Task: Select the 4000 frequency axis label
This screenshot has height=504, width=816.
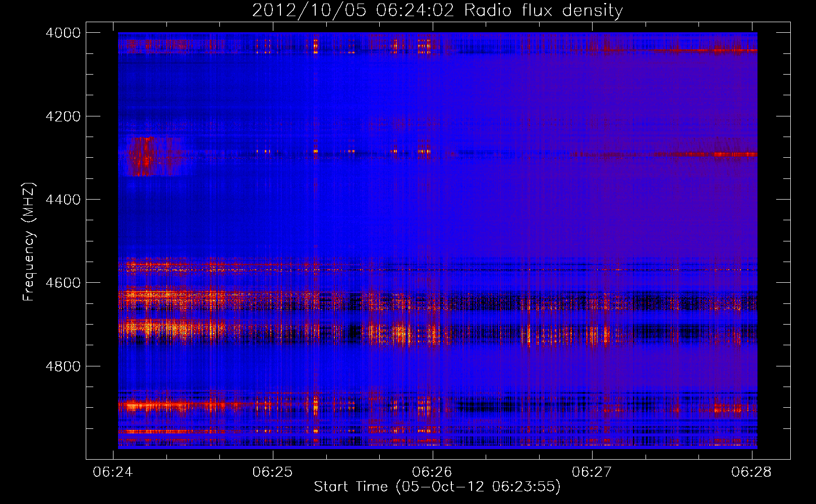Action: tap(63, 33)
